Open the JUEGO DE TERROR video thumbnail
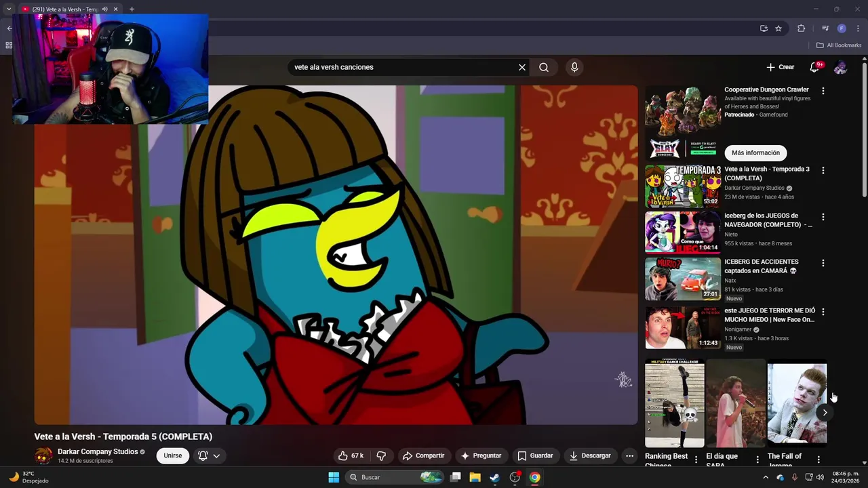Viewport: 868px width, 488px height. click(683, 327)
